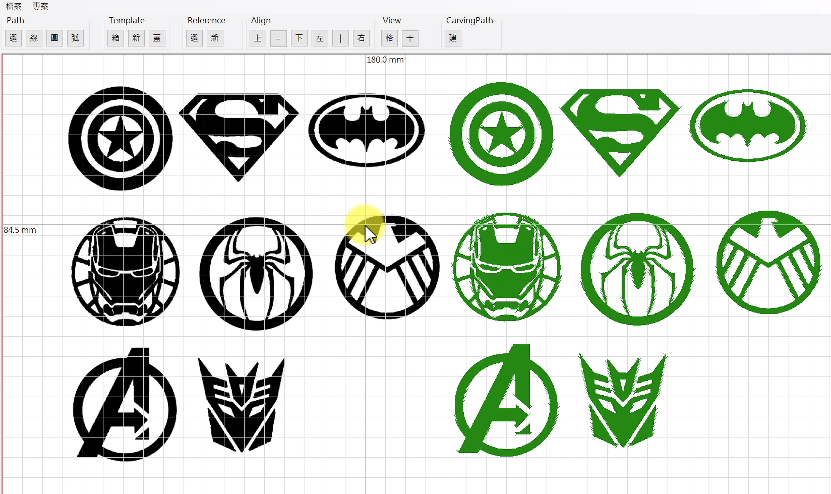Click the 180.0 mm guide label

click(x=385, y=60)
